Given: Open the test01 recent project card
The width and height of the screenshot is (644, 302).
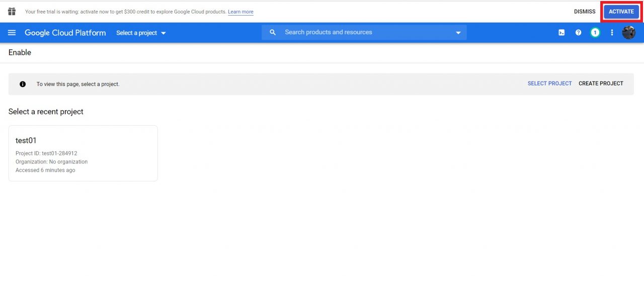Looking at the screenshot, I should [x=83, y=153].
